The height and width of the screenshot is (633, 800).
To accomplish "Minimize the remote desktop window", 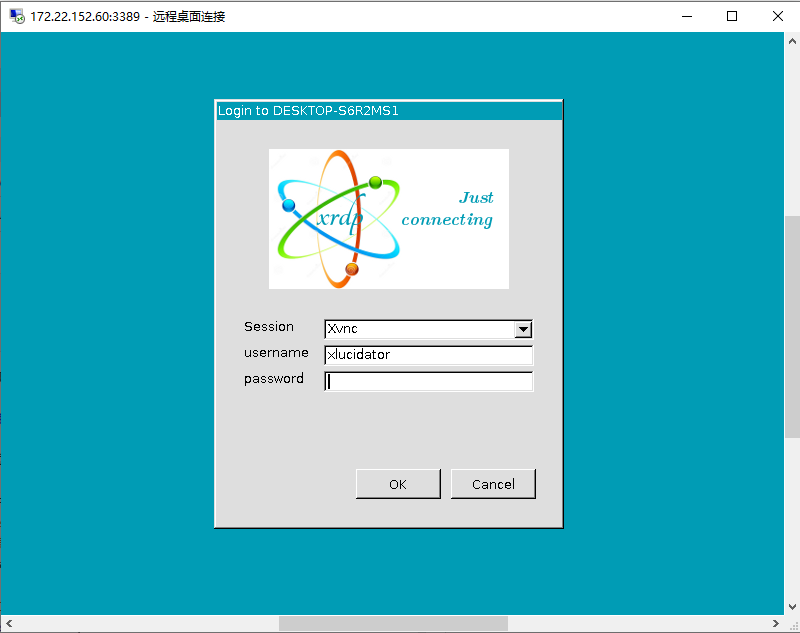I will (x=687, y=16).
